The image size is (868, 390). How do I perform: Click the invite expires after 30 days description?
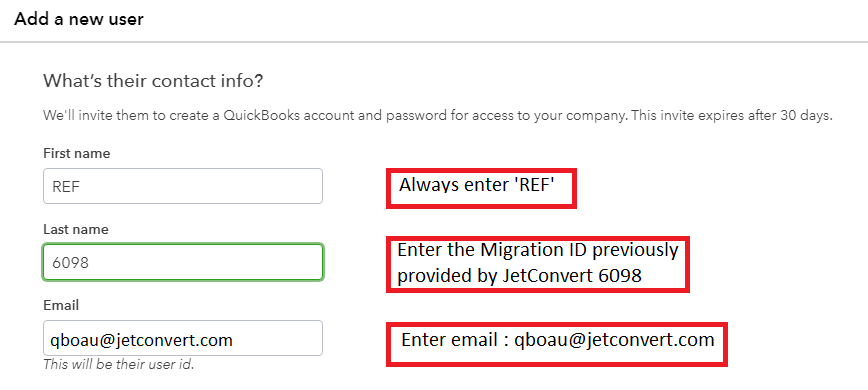[x=438, y=116]
